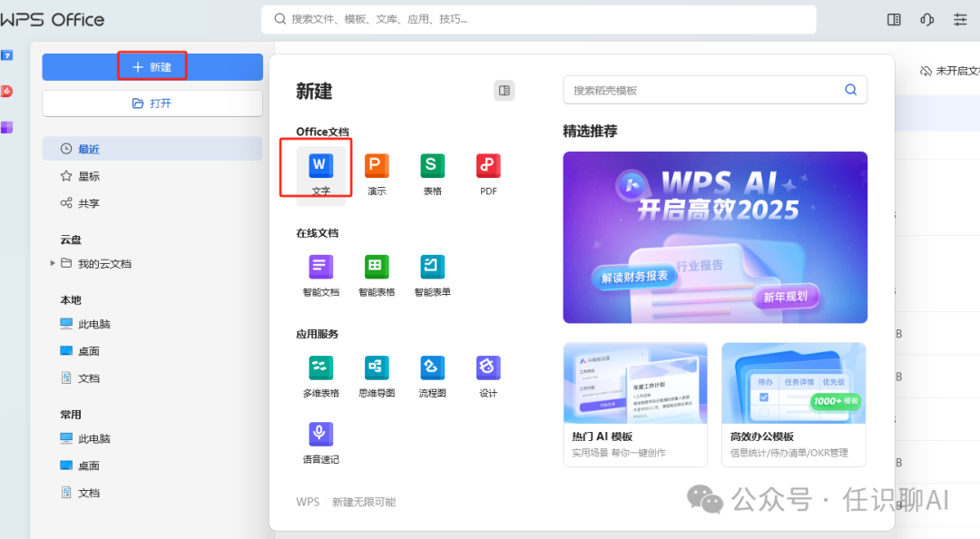
Task: Open 智能表单 online form
Action: [x=432, y=275]
